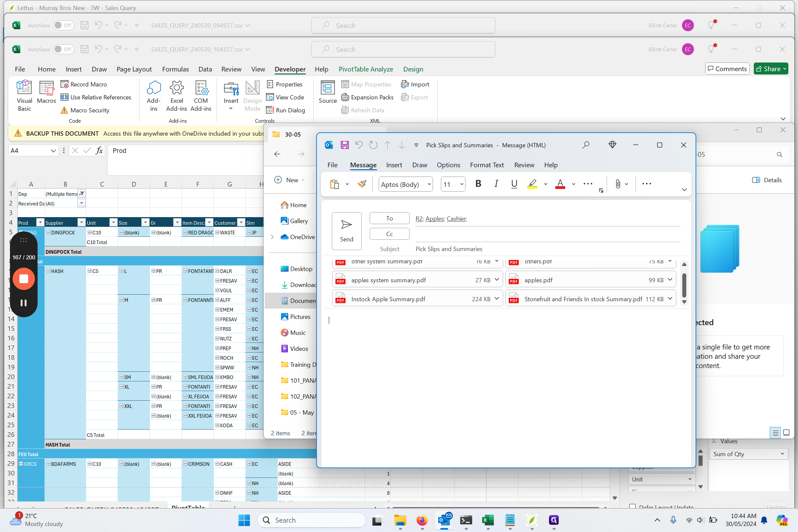Click View Code in Controls group
Screen dimensions: 798x532
click(285, 97)
